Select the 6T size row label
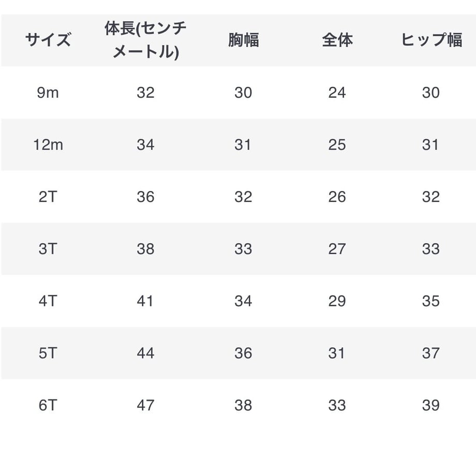The image size is (476, 476). pyautogui.click(x=48, y=406)
